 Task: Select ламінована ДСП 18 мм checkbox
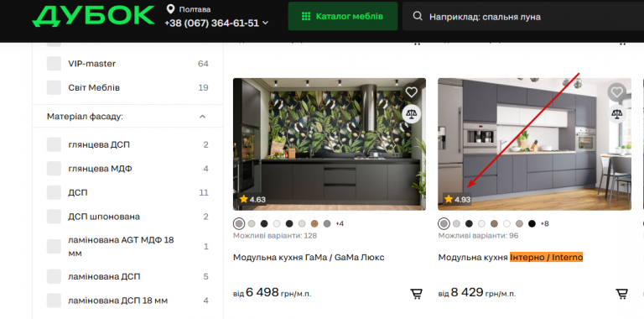coord(54,300)
